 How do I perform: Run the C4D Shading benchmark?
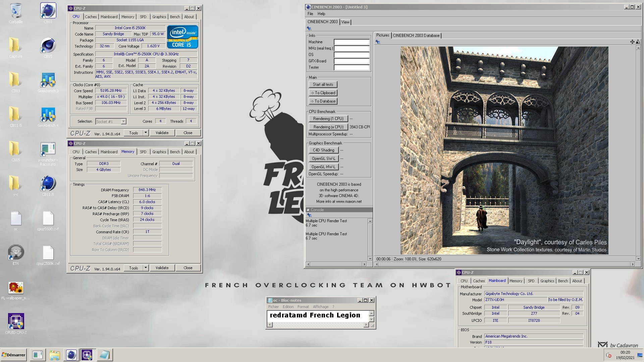[323, 150]
